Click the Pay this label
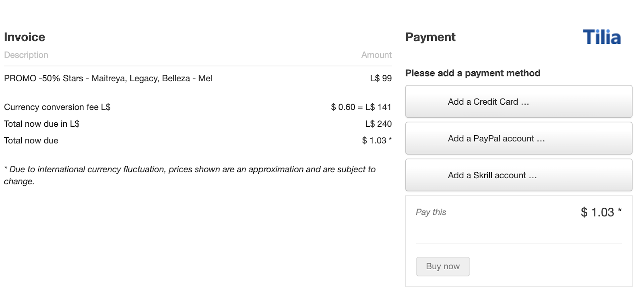The image size is (644, 295). coord(431,212)
